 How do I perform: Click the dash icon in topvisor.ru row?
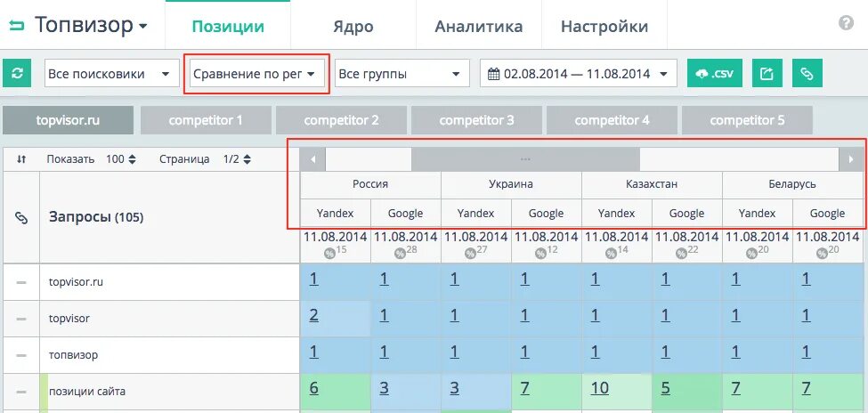click(x=21, y=282)
